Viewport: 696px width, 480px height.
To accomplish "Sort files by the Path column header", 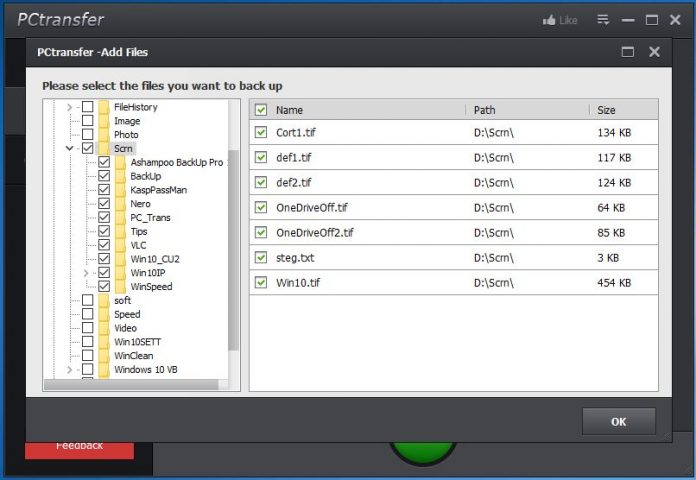I will (484, 110).
